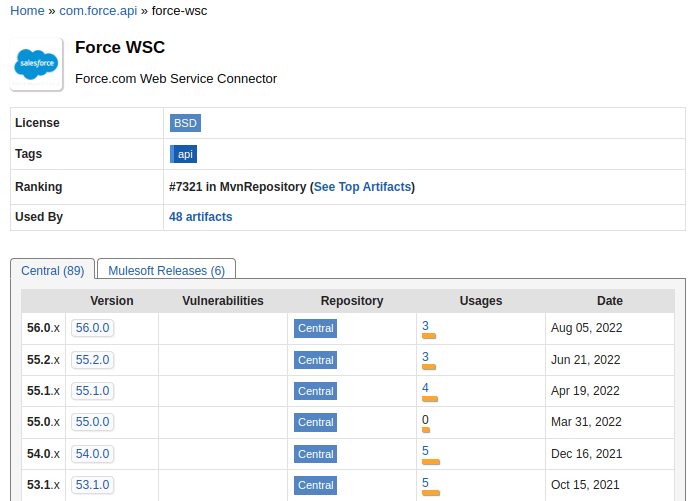The image size is (691, 501).
Task: Click the Tags row label
Action: 28,154
